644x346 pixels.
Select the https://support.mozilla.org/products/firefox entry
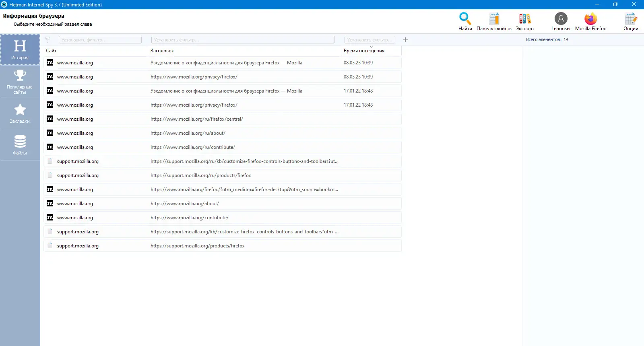point(198,246)
